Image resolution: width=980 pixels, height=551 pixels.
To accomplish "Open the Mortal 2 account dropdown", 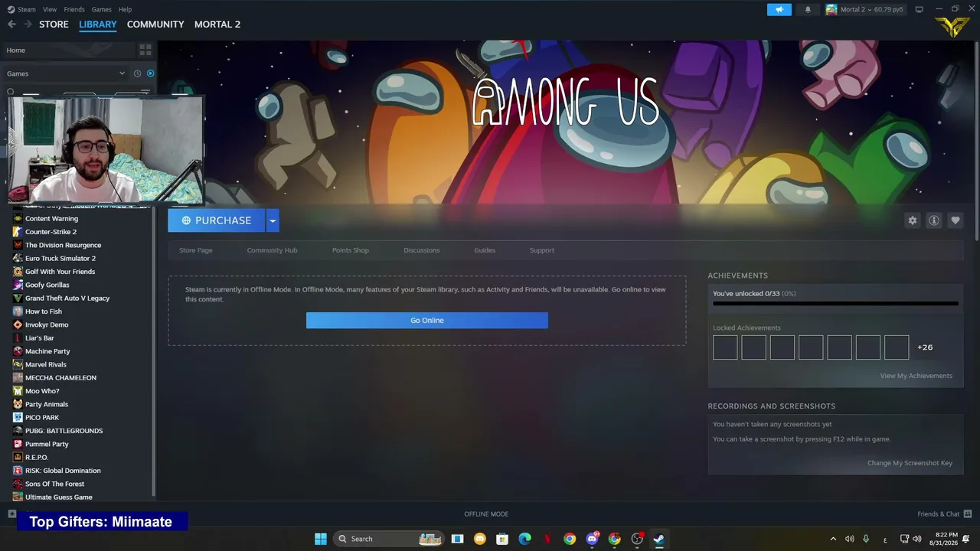I will point(866,10).
